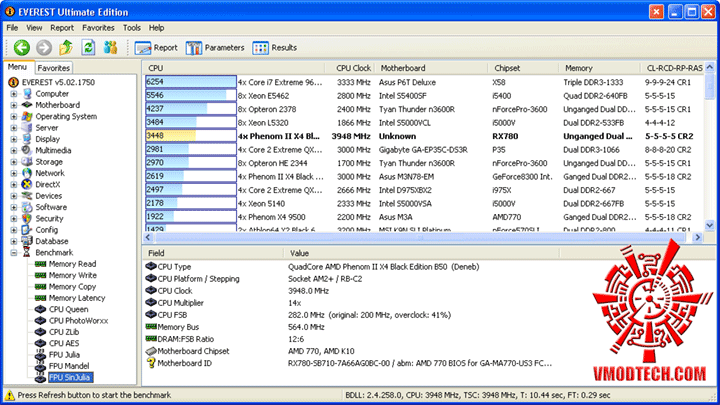
Task: Show the Results toolbar button
Action: pos(275,48)
